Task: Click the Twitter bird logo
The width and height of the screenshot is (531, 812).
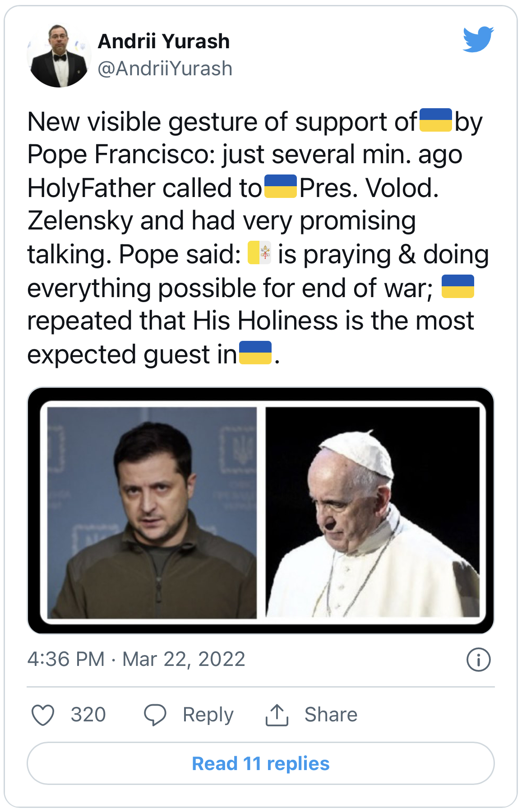Action: [x=478, y=39]
